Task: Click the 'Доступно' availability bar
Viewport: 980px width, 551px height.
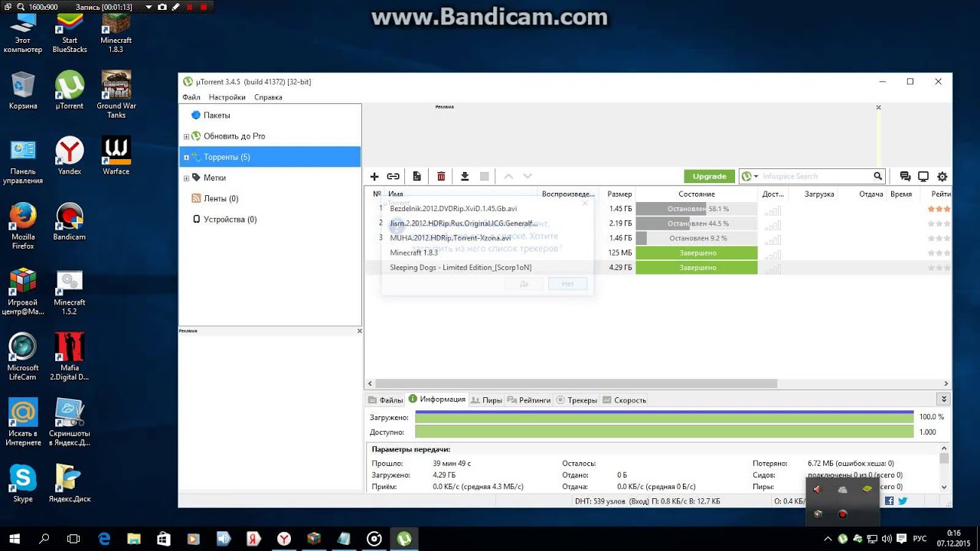Action: point(664,432)
